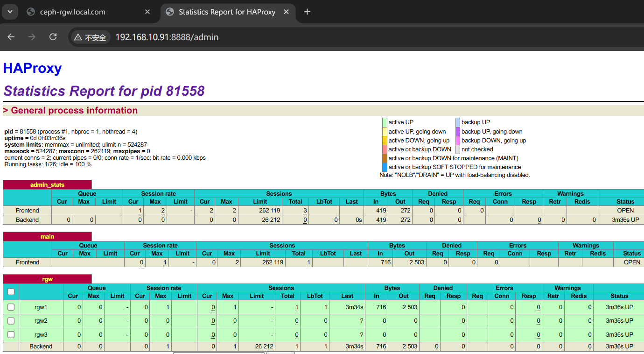
Task: Click the not-secure warning badge
Action: tap(90, 37)
